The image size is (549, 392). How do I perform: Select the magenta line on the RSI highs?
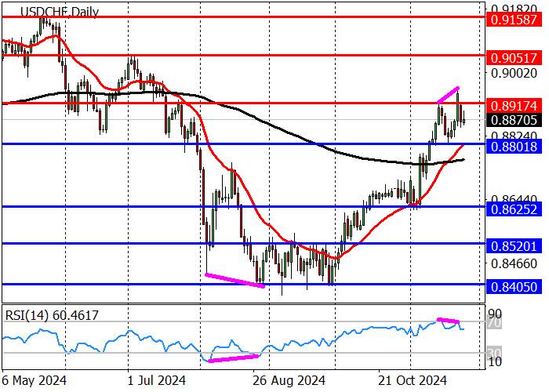[448, 320]
